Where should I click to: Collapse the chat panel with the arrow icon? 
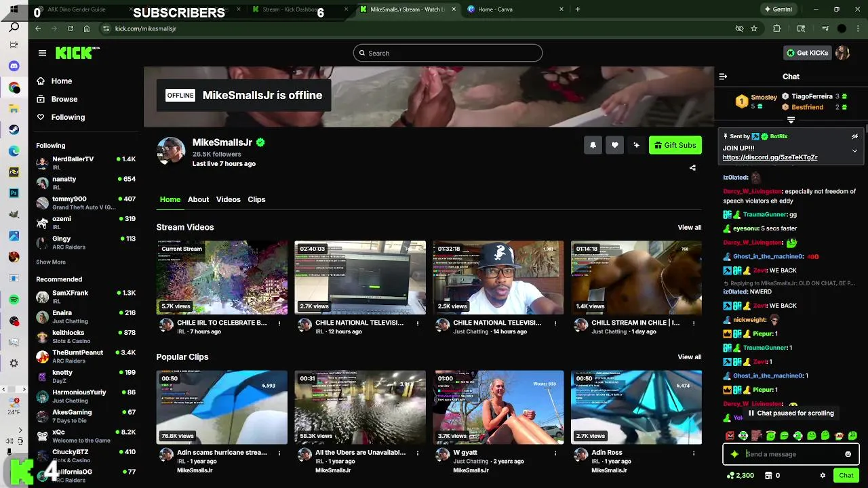tap(723, 77)
